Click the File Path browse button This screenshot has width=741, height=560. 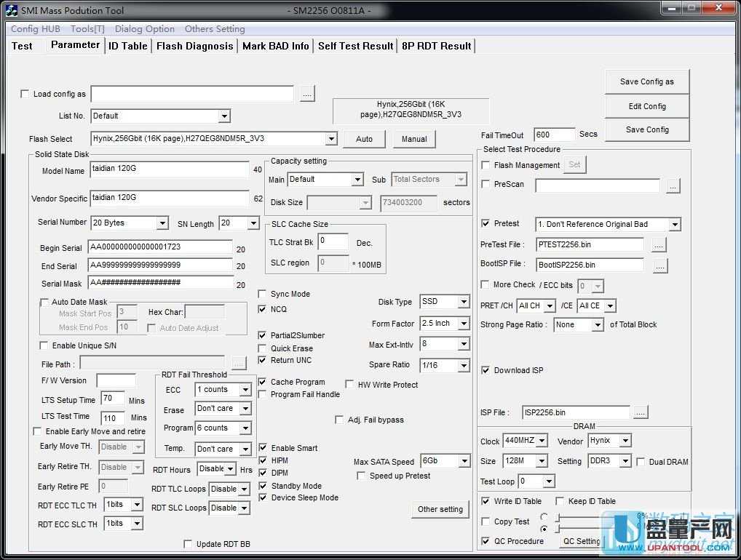239,362
